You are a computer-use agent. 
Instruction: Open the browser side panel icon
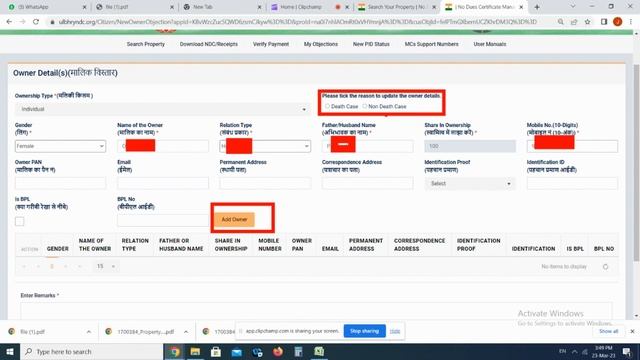tap(604, 22)
